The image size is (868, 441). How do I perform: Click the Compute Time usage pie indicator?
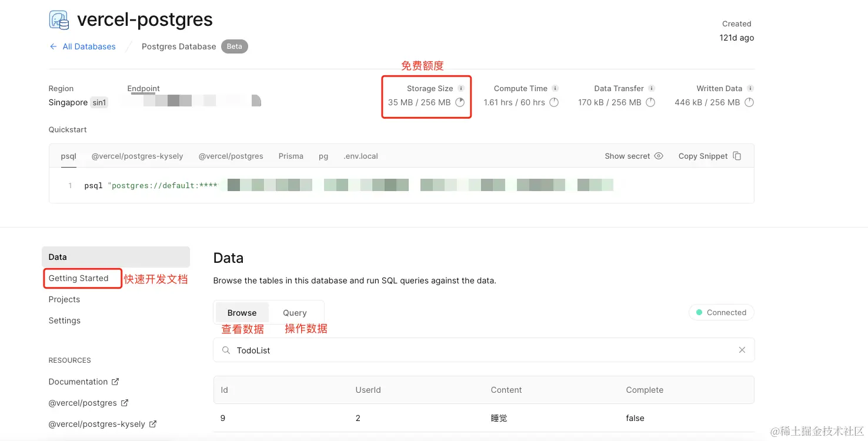pos(554,102)
